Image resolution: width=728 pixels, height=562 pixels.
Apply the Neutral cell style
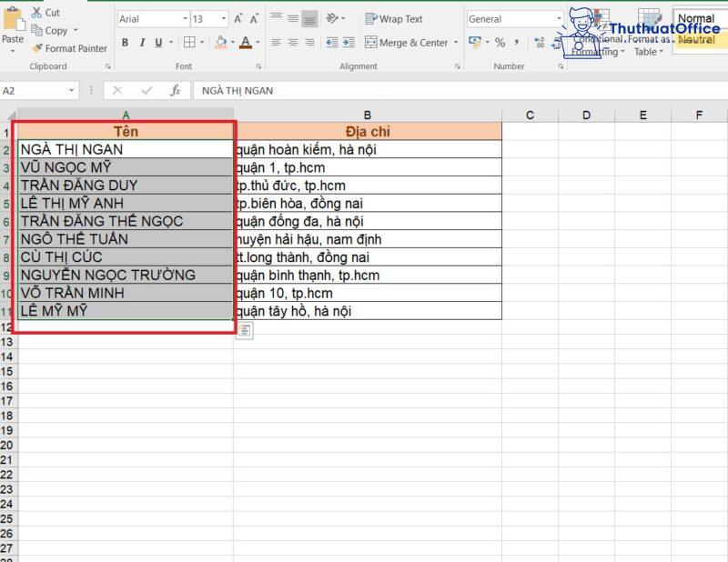point(697,41)
